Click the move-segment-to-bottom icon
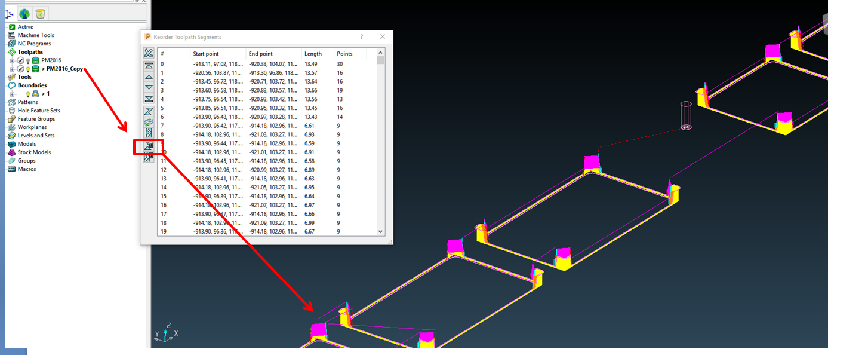Image resolution: width=868 pixels, height=355 pixels. click(x=148, y=98)
